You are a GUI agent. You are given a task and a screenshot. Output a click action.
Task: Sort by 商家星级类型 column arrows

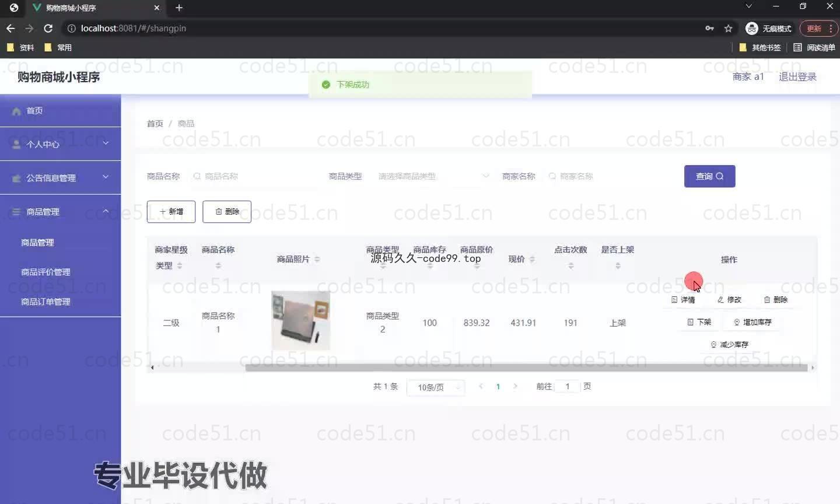pyautogui.click(x=180, y=265)
